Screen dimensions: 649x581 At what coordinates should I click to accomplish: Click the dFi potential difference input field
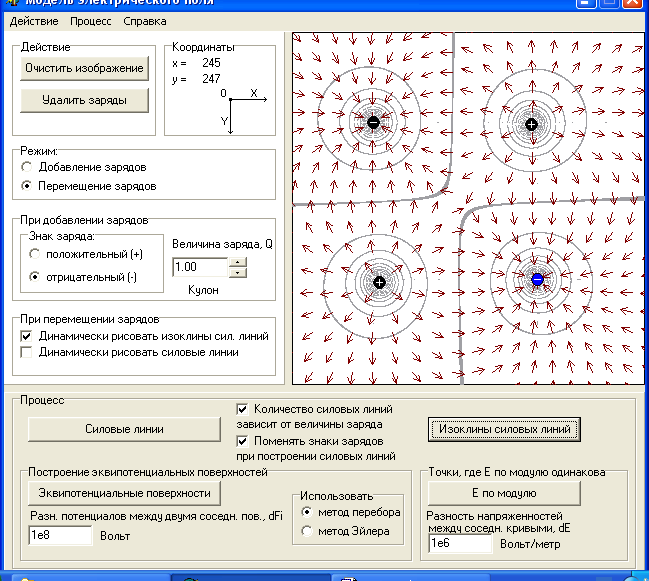click(x=60, y=535)
